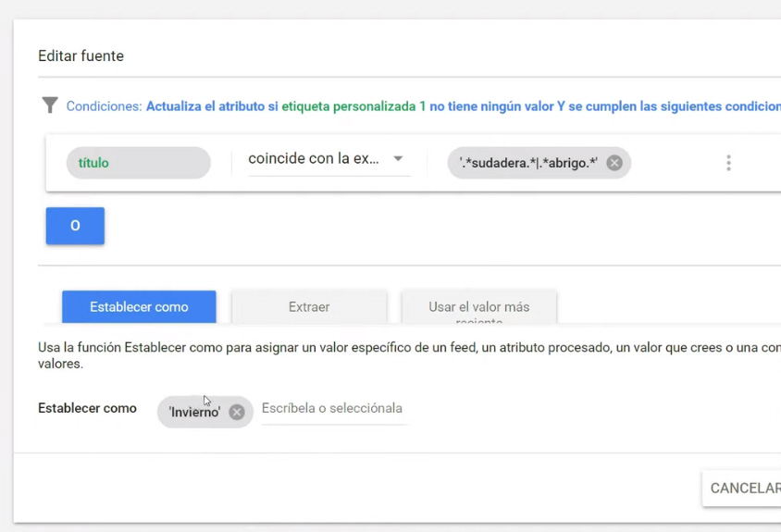Click the funnel filter icon beside Condiciones
This screenshot has height=532, width=781.
coord(50,105)
